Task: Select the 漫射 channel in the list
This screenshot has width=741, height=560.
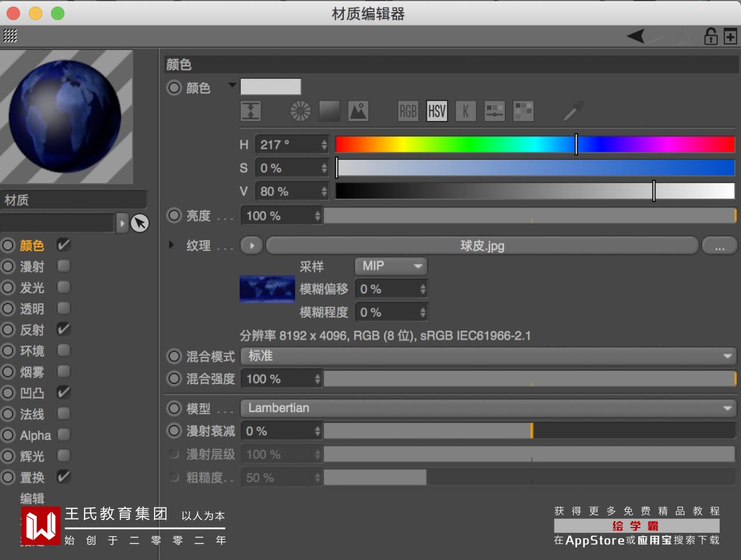Action: (x=32, y=266)
